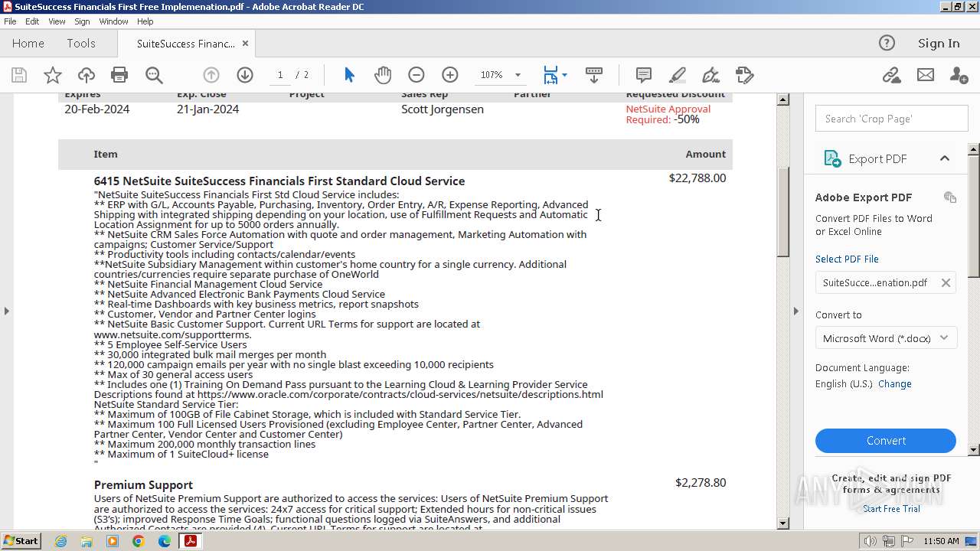Close the SuiteSuccess document tab
Image resolution: width=980 pixels, height=551 pixels.
[245, 44]
